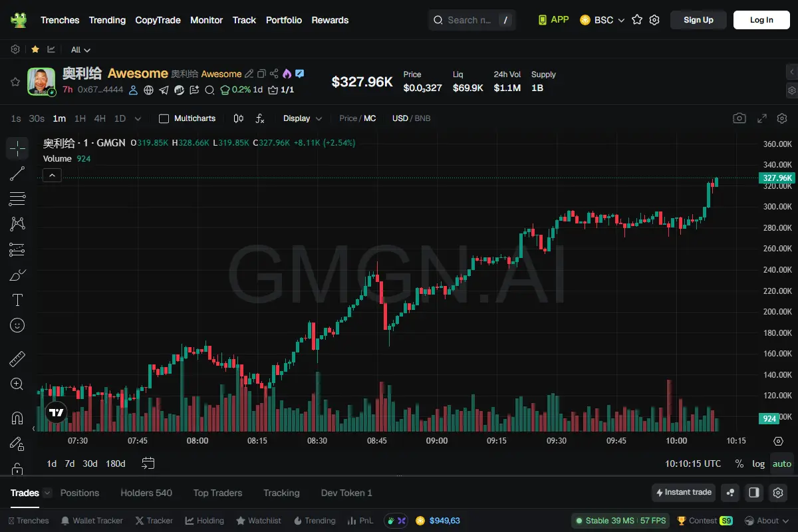This screenshot has height=532, width=798.
Task: Enable the Multicharts checkbox
Action: click(164, 118)
